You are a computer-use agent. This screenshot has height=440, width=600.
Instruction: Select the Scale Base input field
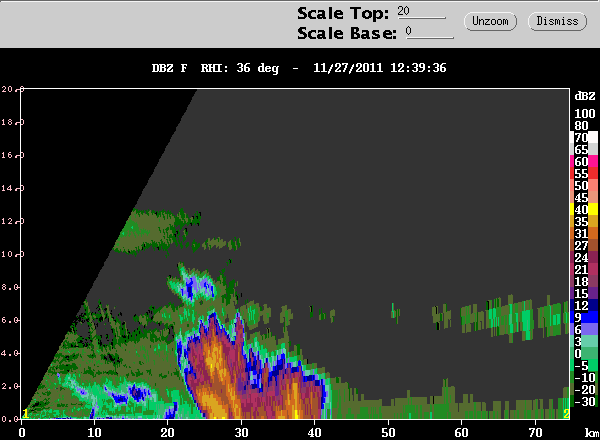point(430,31)
